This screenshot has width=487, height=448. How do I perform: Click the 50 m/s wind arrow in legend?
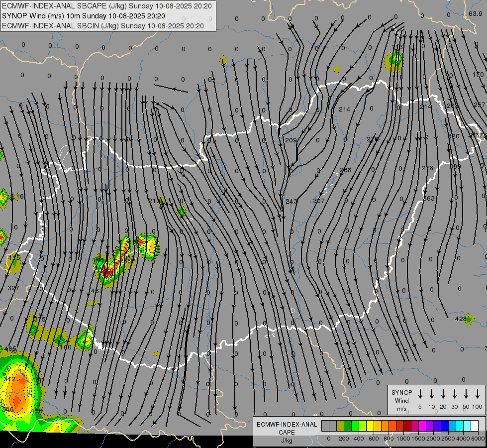click(x=466, y=394)
